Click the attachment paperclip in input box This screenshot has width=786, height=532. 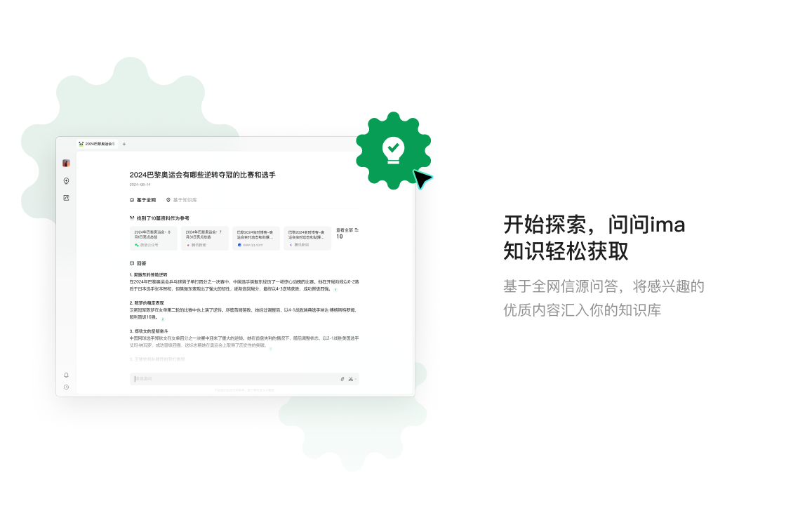[342, 379]
